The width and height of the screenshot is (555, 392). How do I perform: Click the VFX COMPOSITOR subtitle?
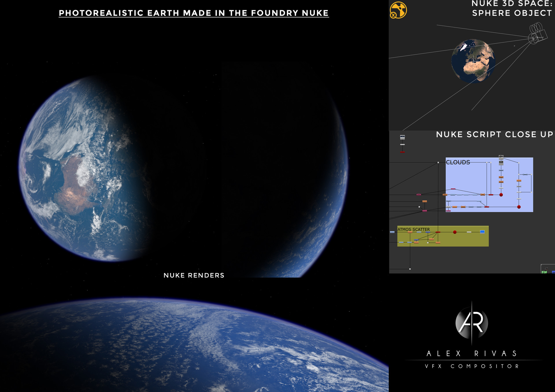(x=472, y=366)
